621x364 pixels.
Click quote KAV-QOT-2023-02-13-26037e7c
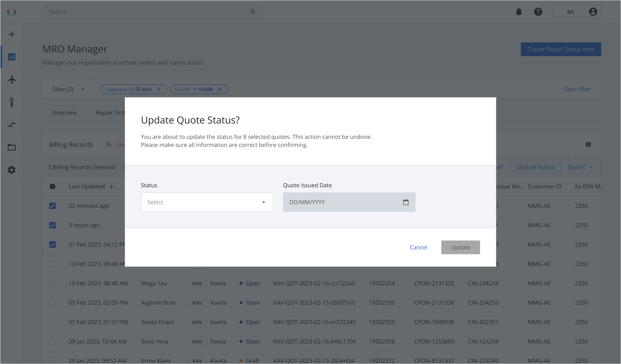(315, 303)
